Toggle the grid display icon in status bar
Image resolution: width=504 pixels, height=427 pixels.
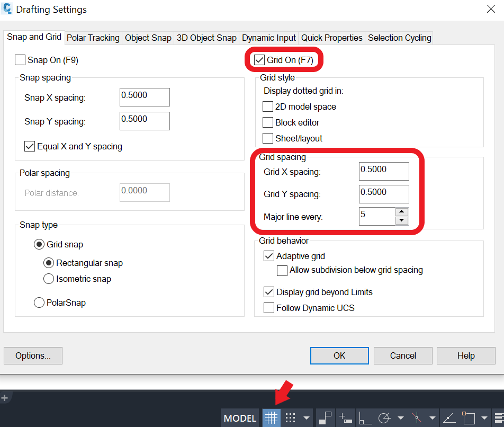coord(271,417)
